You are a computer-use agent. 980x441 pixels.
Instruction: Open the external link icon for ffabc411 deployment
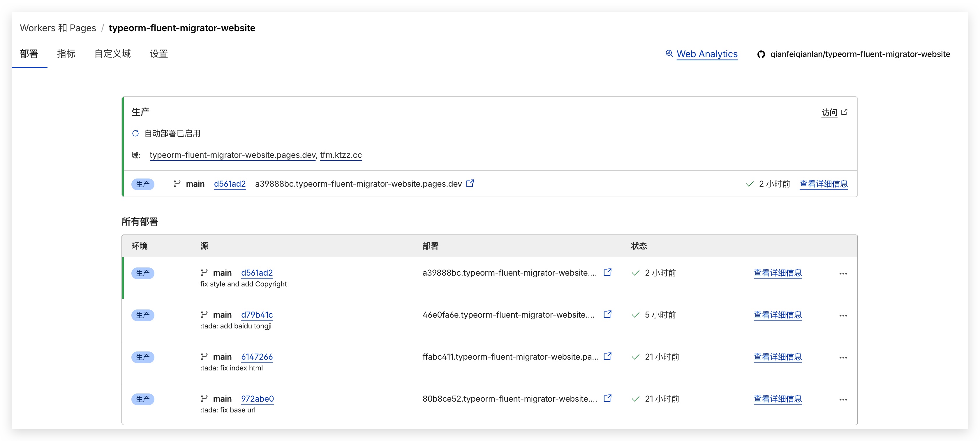(608, 356)
